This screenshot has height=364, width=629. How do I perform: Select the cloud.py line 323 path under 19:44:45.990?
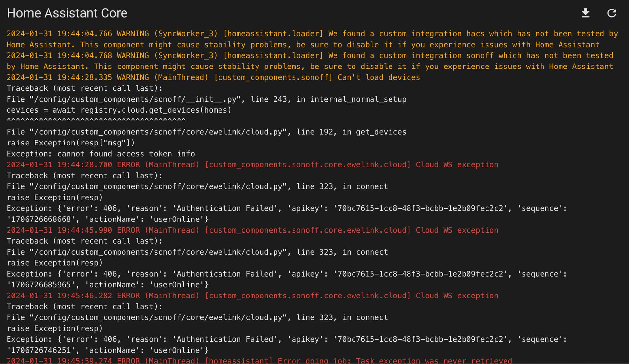(197, 252)
